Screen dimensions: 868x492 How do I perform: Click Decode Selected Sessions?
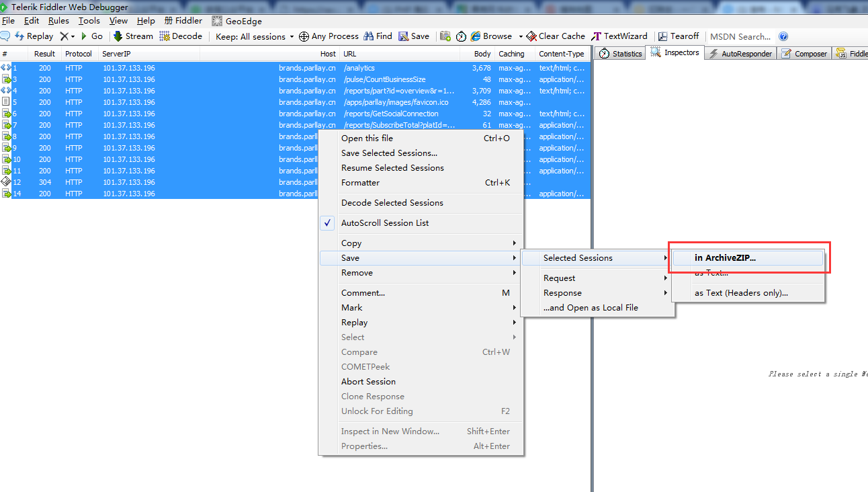pyautogui.click(x=421, y=203)
